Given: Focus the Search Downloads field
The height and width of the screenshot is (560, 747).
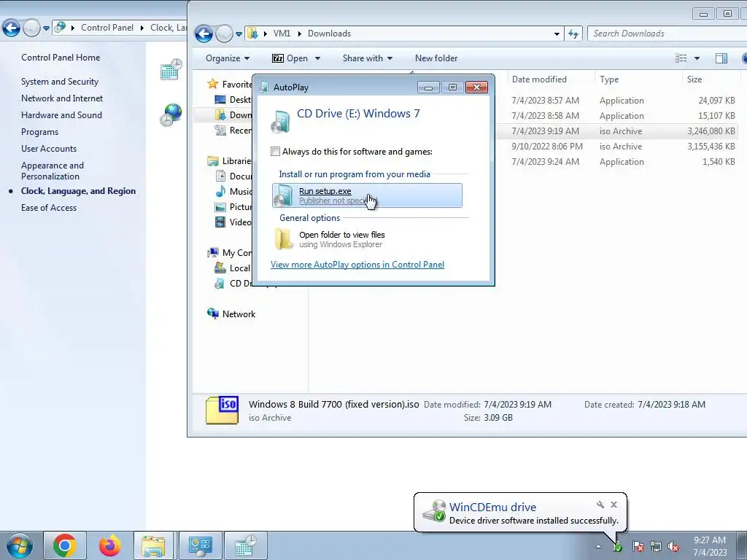Looking at the screenshot, I should point(667,34).
